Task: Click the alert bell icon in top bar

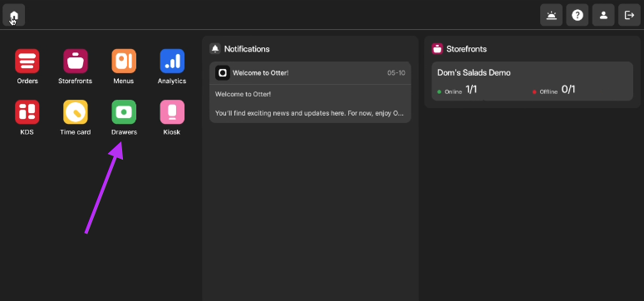Action: coord(551,15)
